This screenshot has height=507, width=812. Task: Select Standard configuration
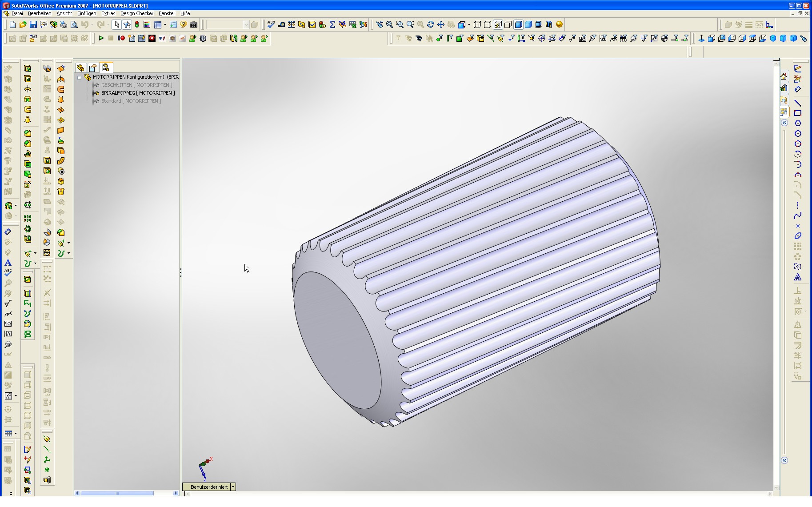pos(131,101)
